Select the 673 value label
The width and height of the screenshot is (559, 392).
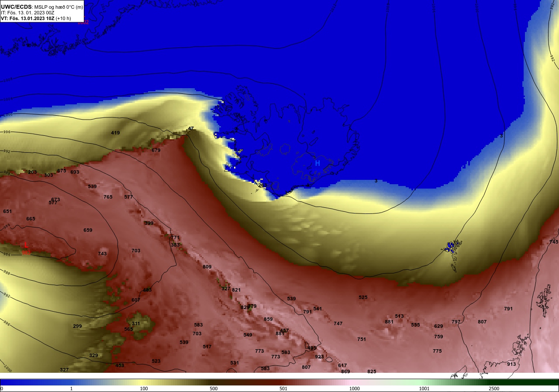coord(55,199)
